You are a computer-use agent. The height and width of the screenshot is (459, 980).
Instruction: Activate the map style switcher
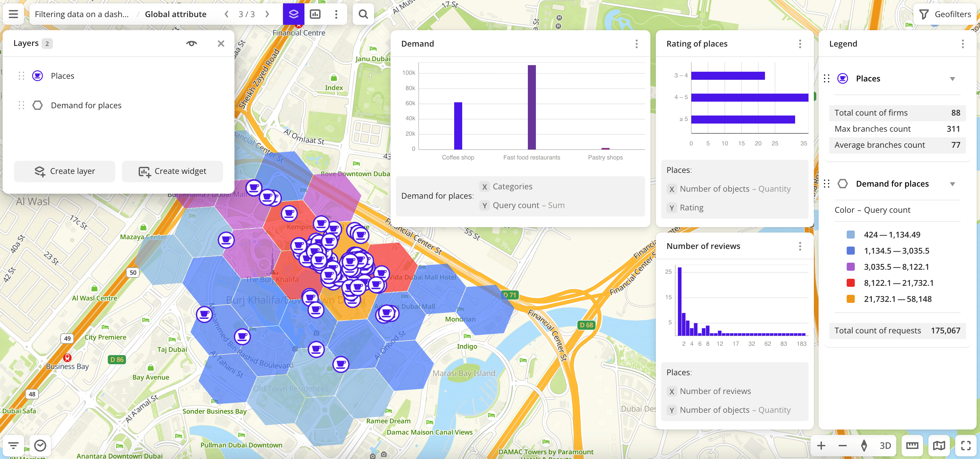(x=939, y=446)
